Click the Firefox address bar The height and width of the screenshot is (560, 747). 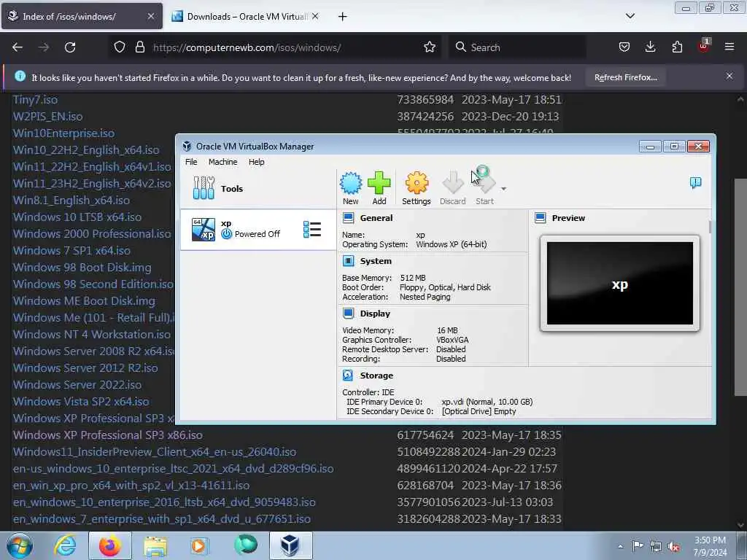coord(276,47)
